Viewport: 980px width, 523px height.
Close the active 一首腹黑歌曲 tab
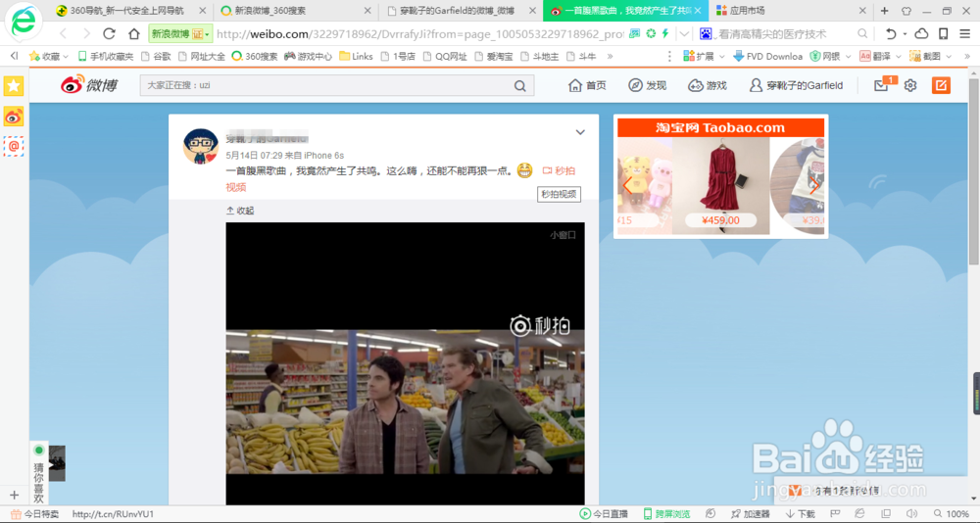point(698,11)
